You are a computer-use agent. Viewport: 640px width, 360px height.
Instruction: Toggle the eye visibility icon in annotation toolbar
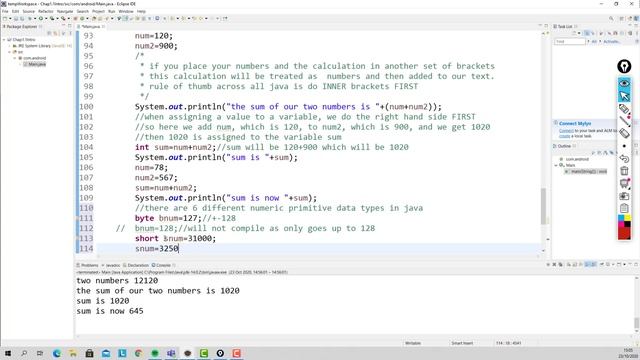tap(624, 83)
